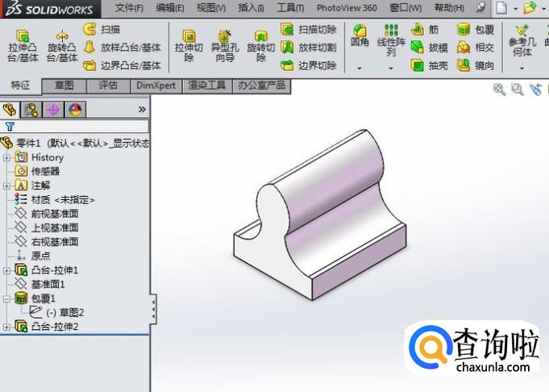The height and width of the screenshot is (392, 549).
Task: Open the 工具(T) menu
Action: point(290,8)
